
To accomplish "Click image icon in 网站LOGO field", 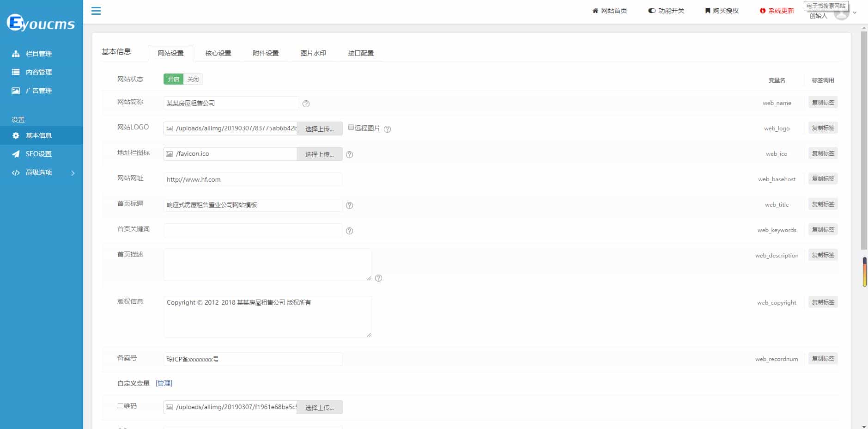I will coord(170,129).
